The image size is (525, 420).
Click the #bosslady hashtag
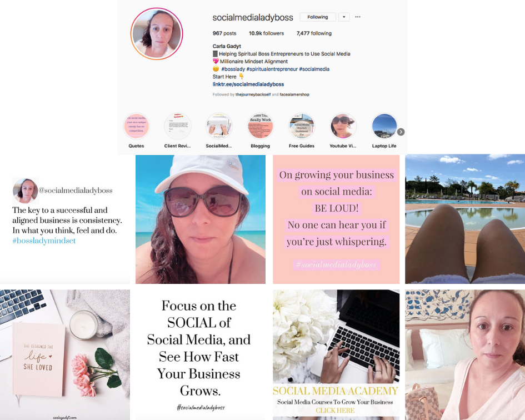coord(233,69)
